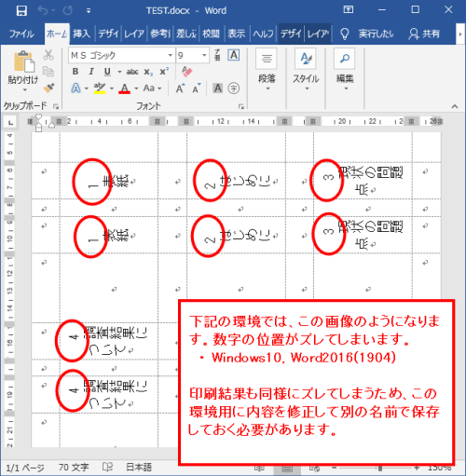This screenshot has width=466, height=476.
Task: Open the 段落 paragraph group
Action: (x=267, y=70)
